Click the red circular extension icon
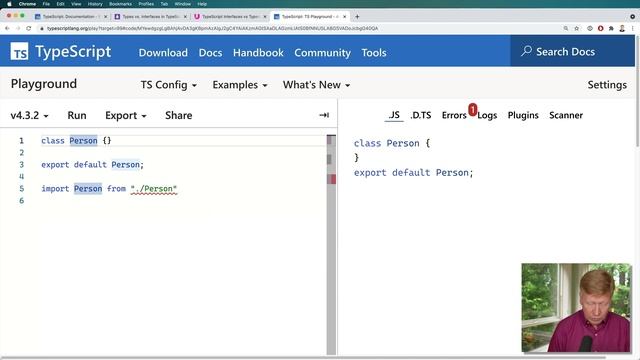The height and width of the screenshot is (360, 640). pos(600,28)
